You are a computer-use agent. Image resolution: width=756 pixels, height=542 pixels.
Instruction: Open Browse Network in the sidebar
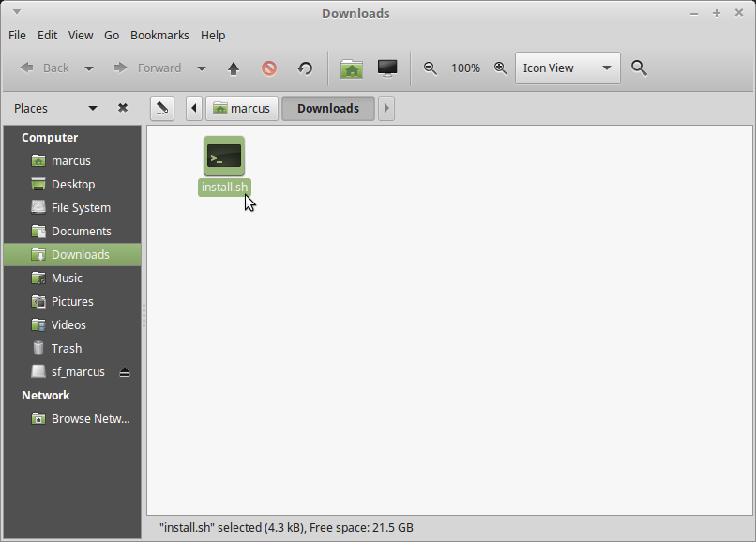coord(72,418)
